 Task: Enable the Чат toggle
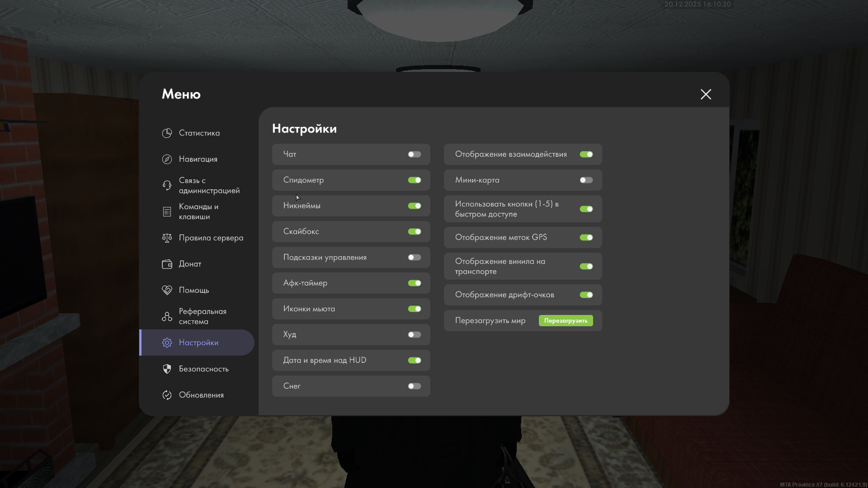[414, 154]
